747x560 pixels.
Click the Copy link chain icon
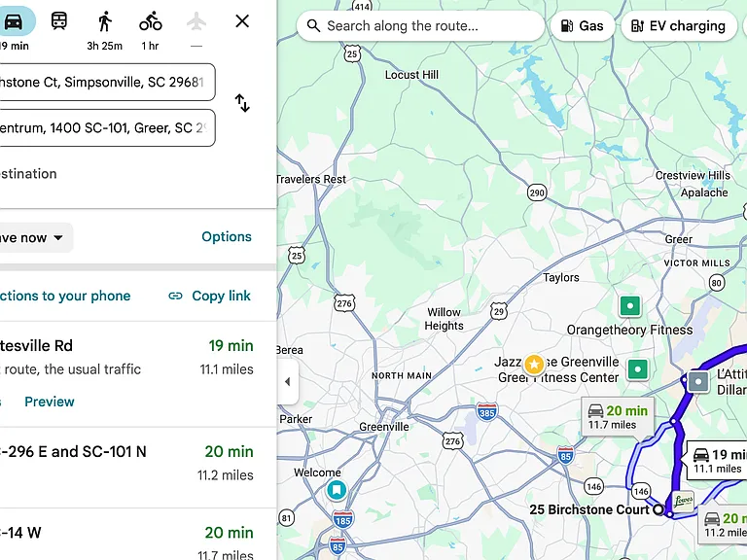[x=175, y=297]
